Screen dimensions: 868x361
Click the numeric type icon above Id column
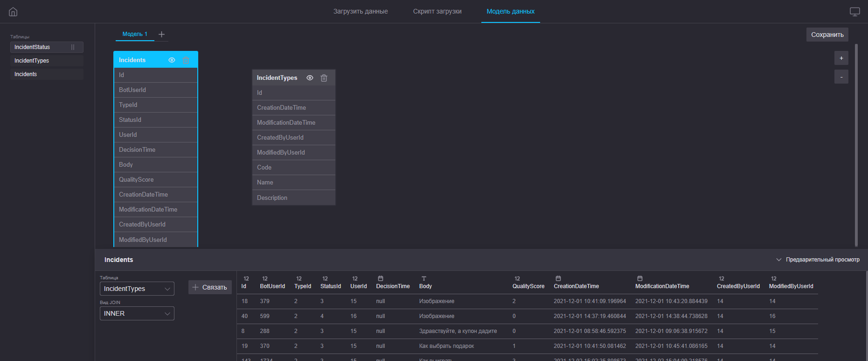[246, 279]
